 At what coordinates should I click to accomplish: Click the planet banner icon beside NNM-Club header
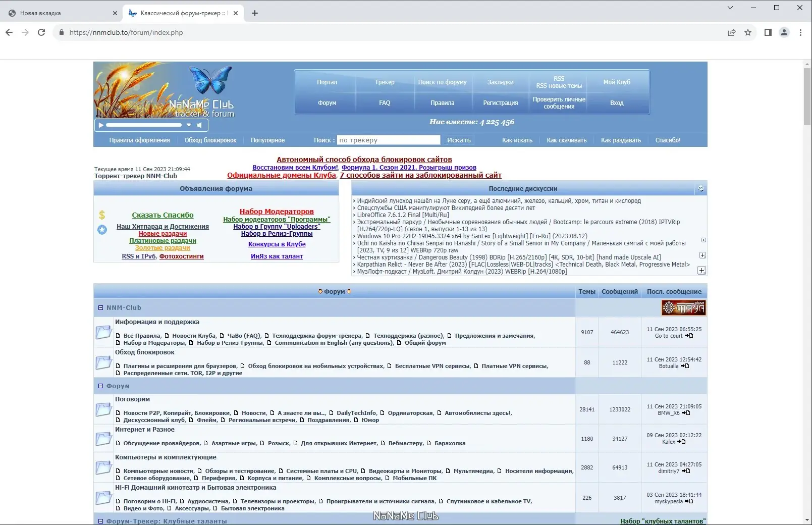pyautogui.click(x=683, y=308)
